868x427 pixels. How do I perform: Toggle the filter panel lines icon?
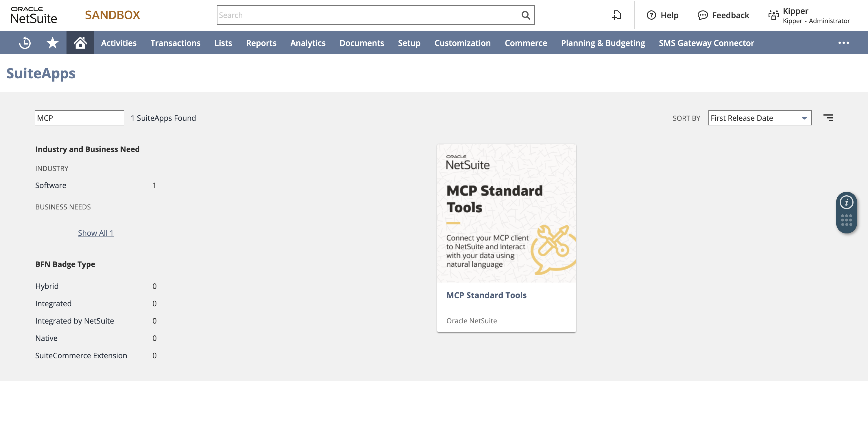828,118
